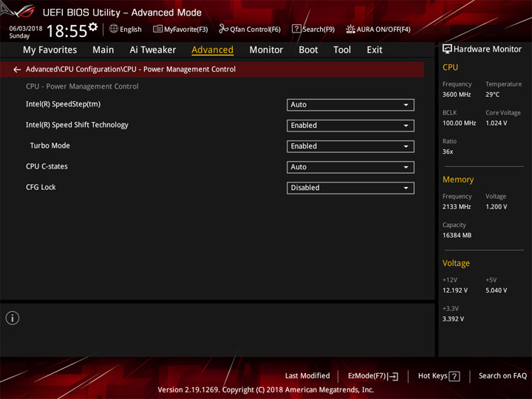The height and width of the screenshot is (399, 532).
Task: Click the Core Voltage 1.024 V value
Action: (497, 123)
